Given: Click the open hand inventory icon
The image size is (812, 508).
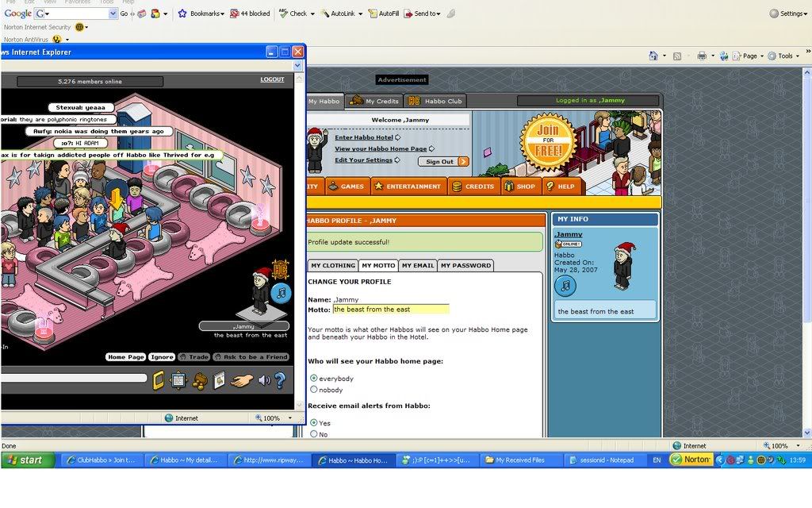Looking at the screenshot, I should click(x=241, y=381).
